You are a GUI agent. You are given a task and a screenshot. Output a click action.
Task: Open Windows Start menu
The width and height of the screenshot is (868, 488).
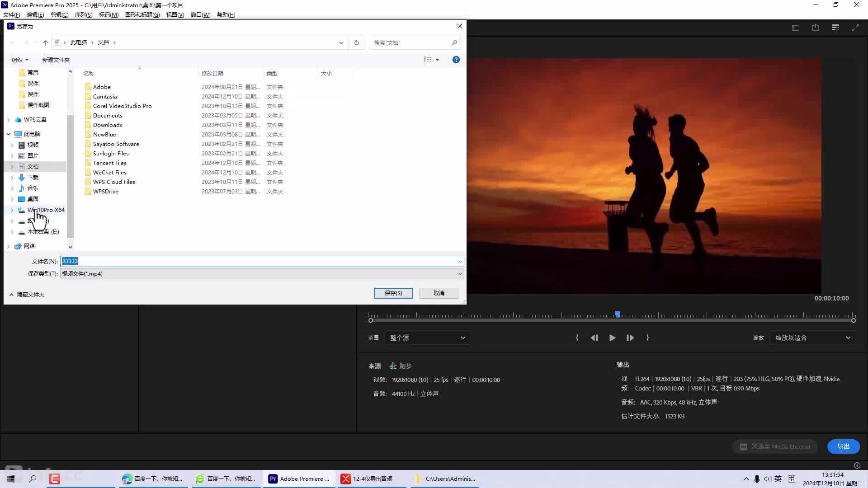[11, 479]
